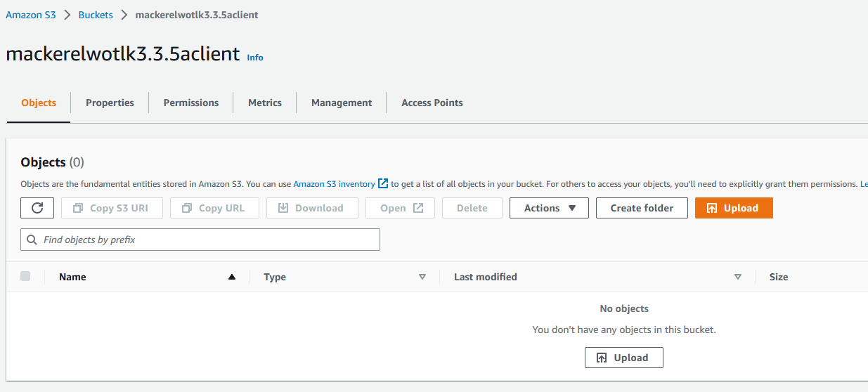Click the Create folder button

click(x=642, y=208)
